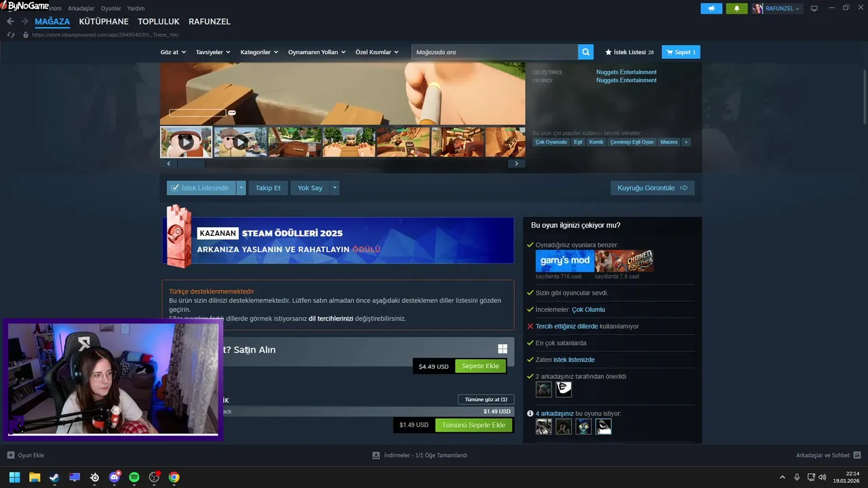This screenshot has height=488, width=868.
Task: Open Spotify from the taskbar
Action: (134, 477)
